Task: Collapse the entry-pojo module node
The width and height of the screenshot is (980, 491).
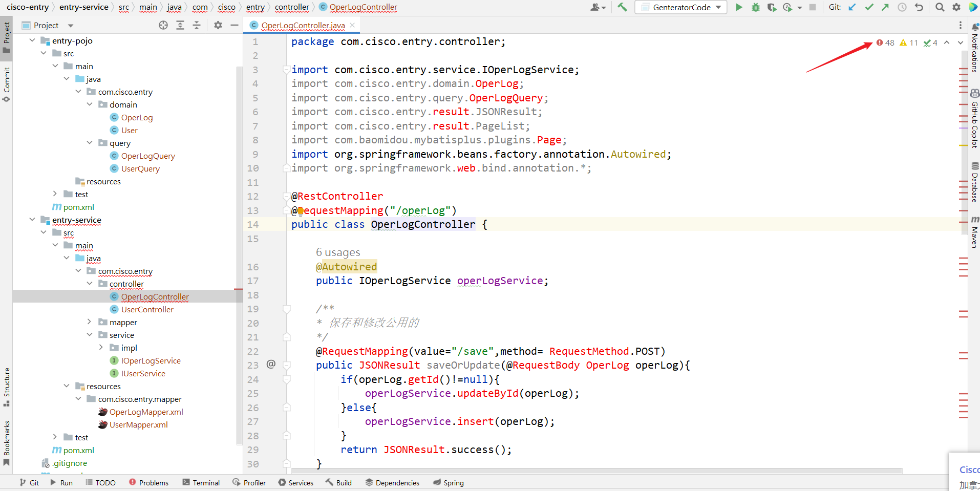Action: coord(32,40)
